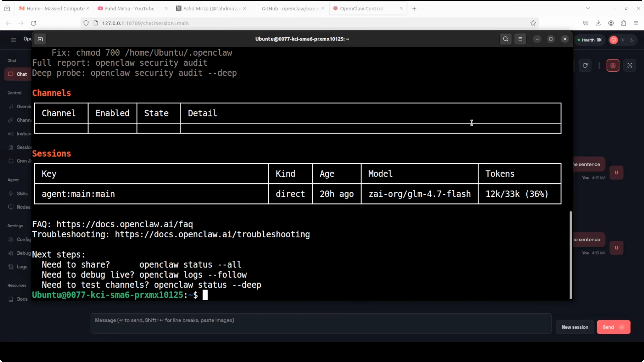This screenshot has width=644, height=362.
Task: Click the focus capture icon
Action: [x=630, y=65]
